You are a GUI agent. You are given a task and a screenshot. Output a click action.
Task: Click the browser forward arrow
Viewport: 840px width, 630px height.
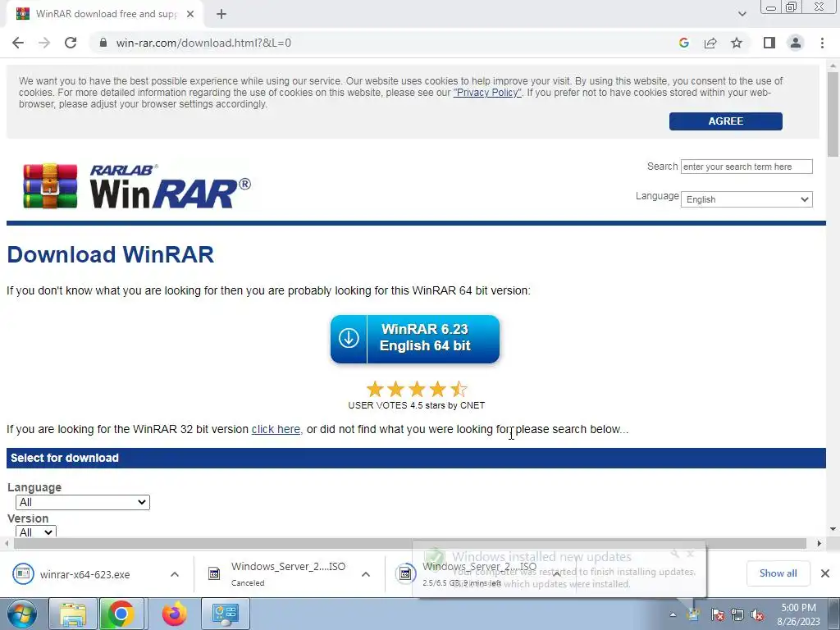tap(44, 43)
